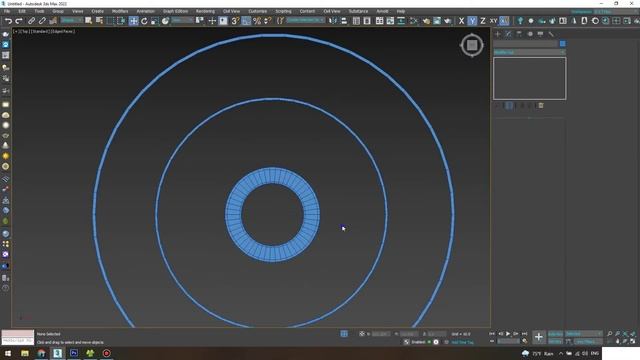Select the Unlink Selection tool
Screen dimensions: 640x360
(x=42, y=21)
